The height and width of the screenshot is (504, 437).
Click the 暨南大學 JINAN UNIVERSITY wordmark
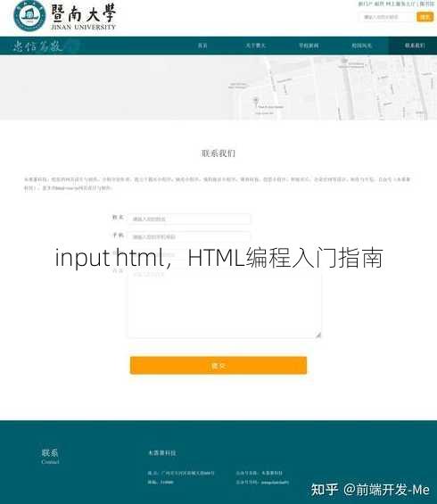[83, 18]
